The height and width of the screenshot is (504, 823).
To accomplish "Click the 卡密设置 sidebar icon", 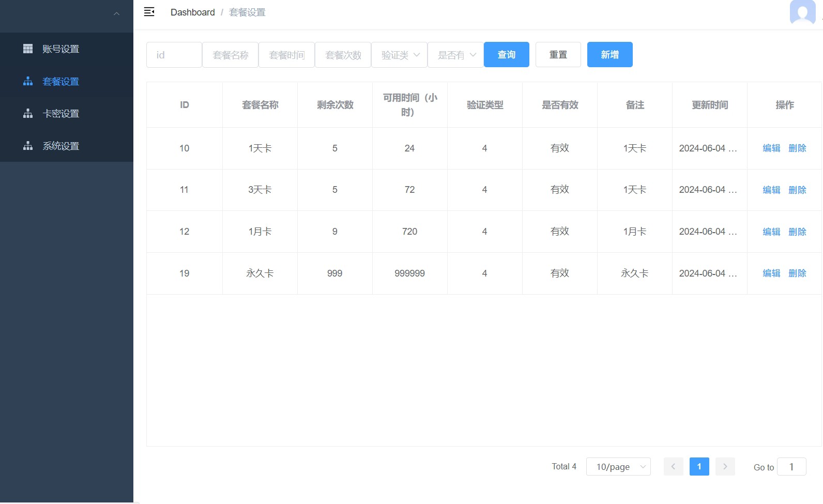I will [28, 113].
